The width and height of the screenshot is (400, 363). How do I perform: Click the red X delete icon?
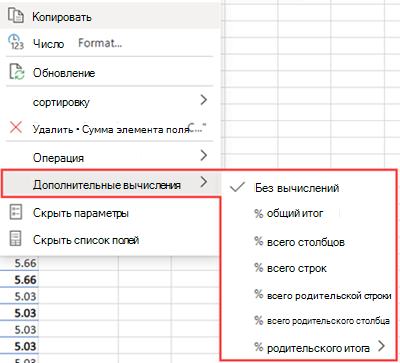16,127
